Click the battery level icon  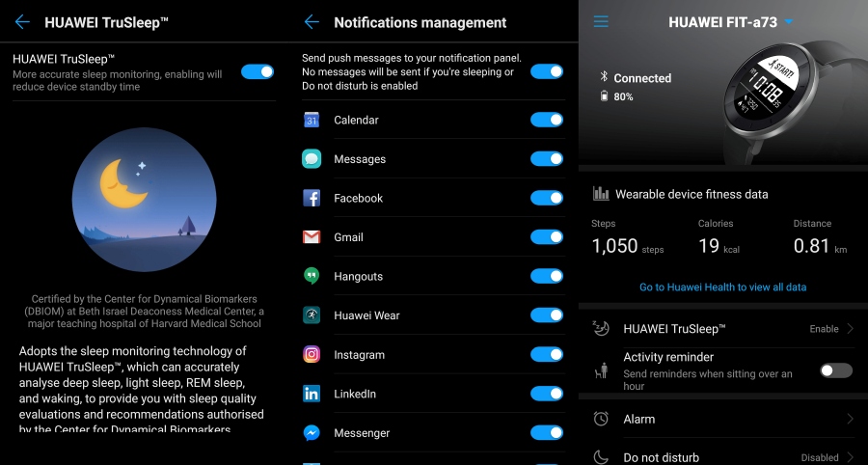604,96
